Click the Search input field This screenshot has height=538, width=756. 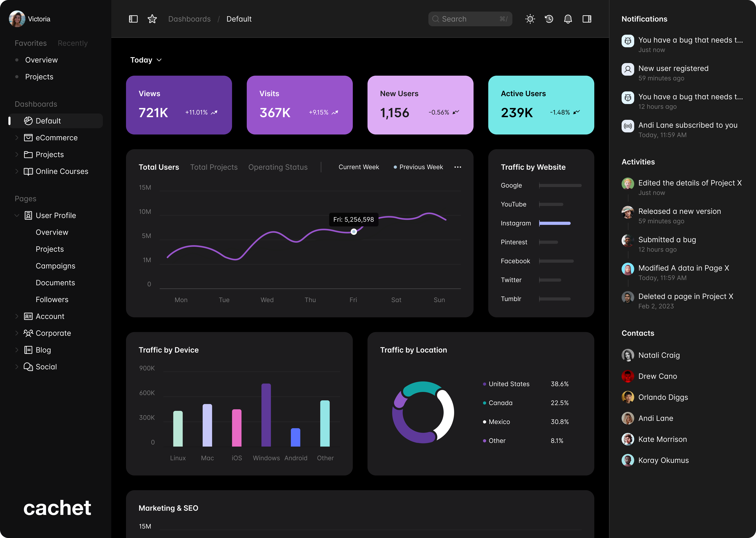[x=470, y=19]
